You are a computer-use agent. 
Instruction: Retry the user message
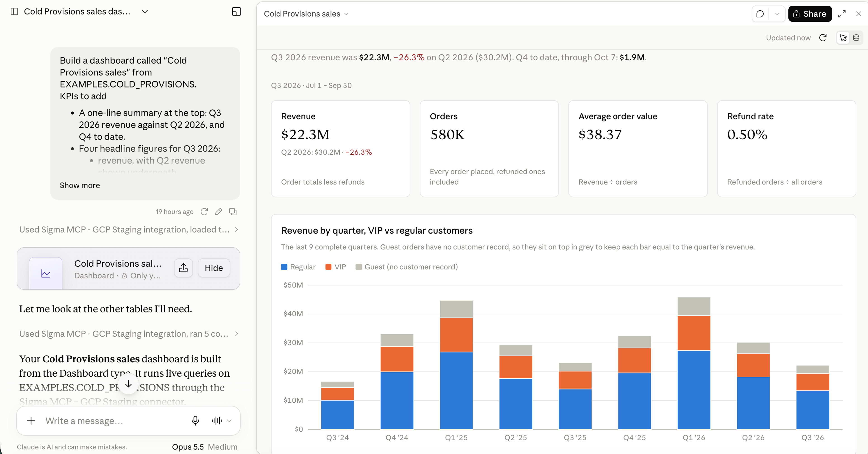tap(204, 212)
